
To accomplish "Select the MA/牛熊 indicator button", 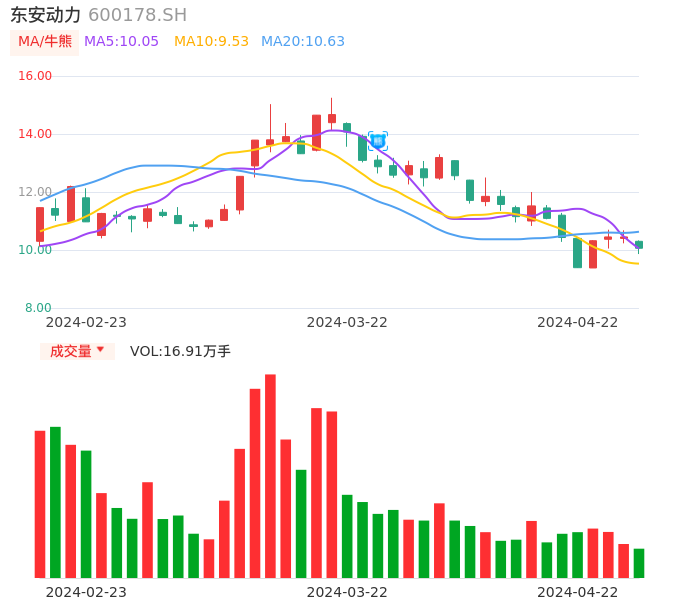I will 45,42.
